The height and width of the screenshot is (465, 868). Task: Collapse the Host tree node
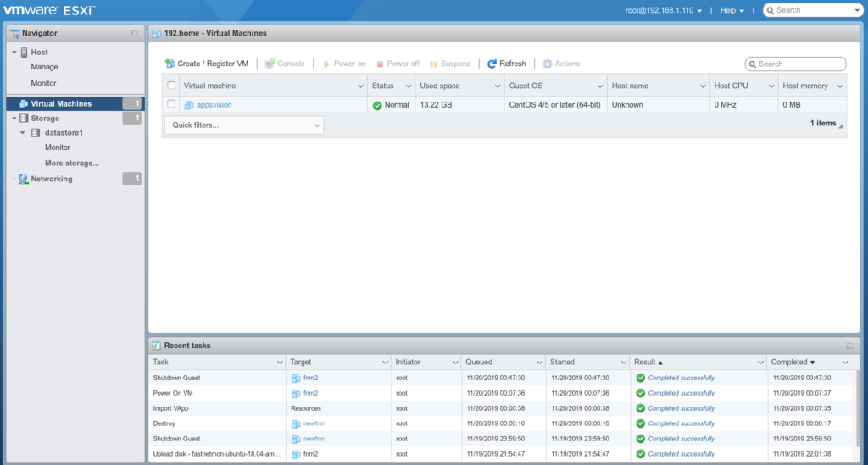(x=14, y=52)
